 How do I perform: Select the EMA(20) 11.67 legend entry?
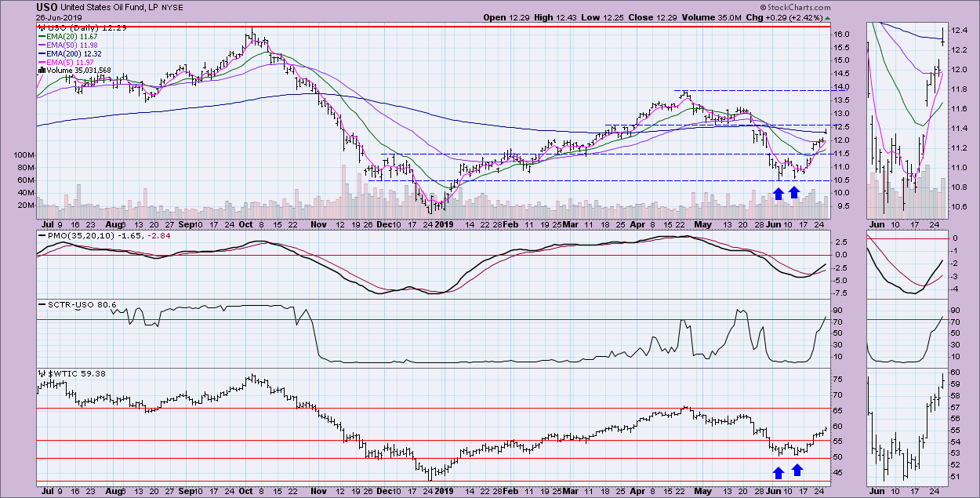[x=71, y=36]
